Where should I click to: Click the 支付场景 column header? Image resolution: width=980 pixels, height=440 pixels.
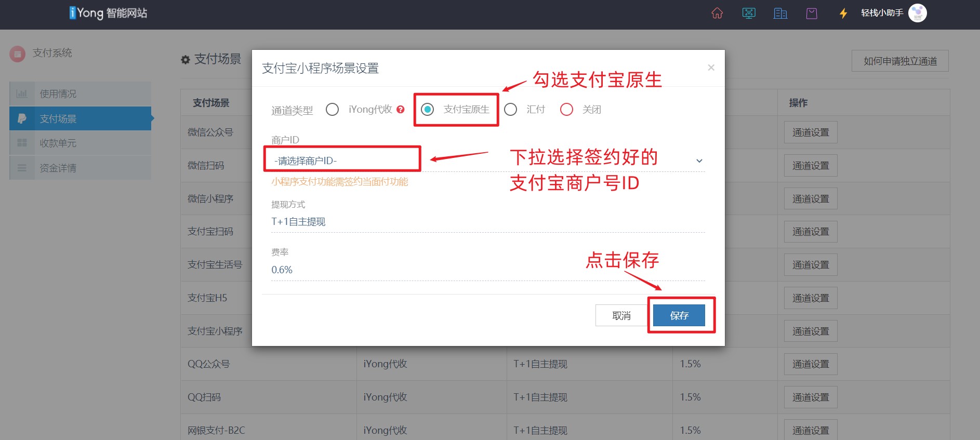coord(211,103)
